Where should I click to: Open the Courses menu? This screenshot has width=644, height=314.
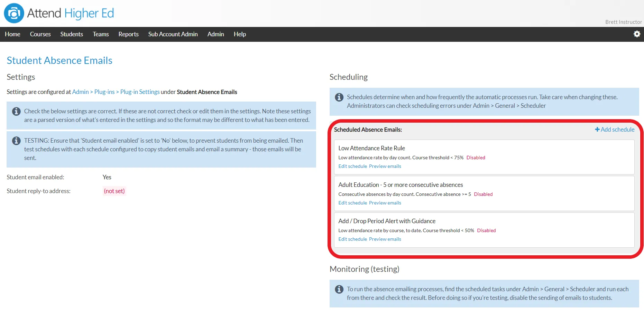40,34
